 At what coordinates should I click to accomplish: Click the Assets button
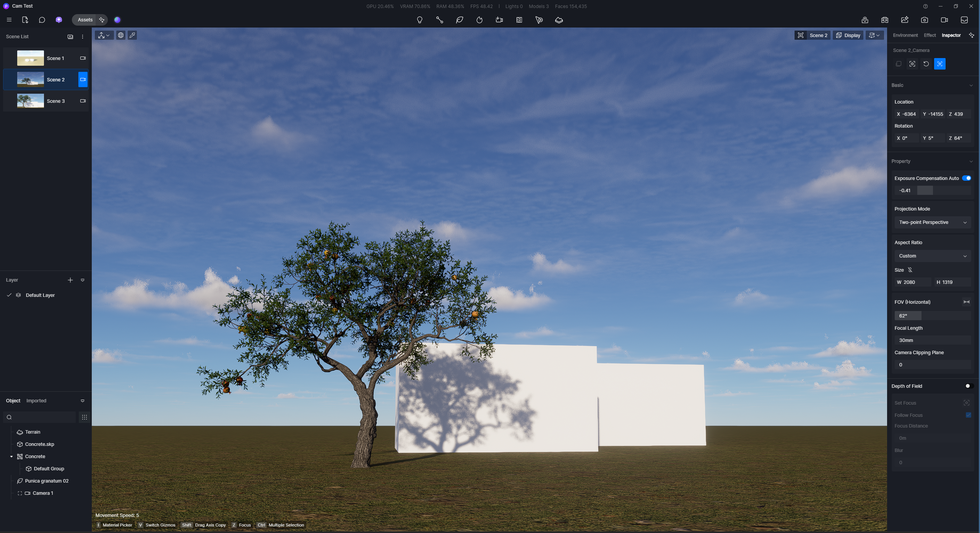point(85,20)
